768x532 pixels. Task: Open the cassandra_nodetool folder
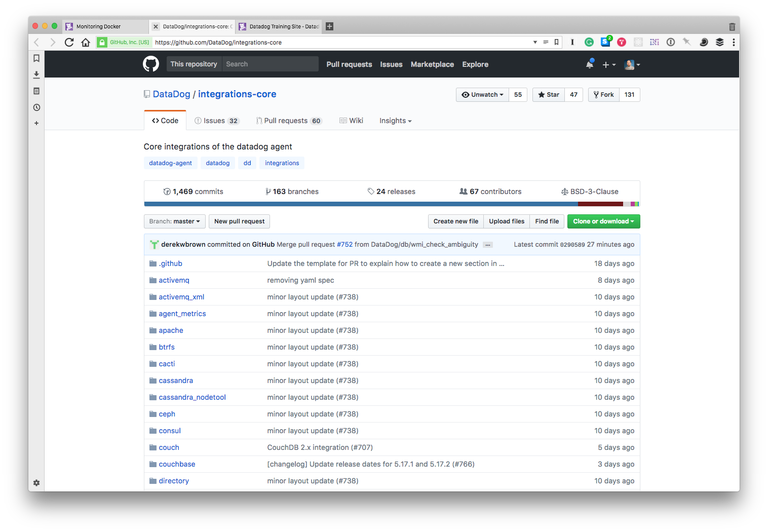coord(193,397)
